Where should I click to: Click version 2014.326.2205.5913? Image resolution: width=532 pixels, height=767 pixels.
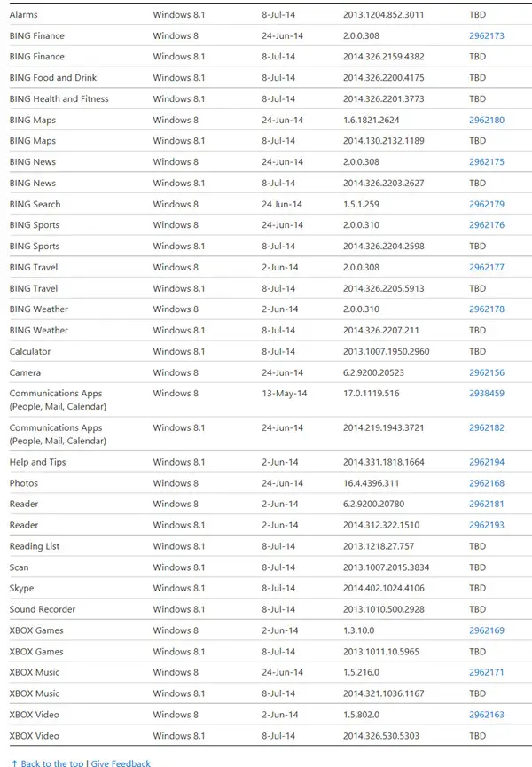(x=383, y=288)
